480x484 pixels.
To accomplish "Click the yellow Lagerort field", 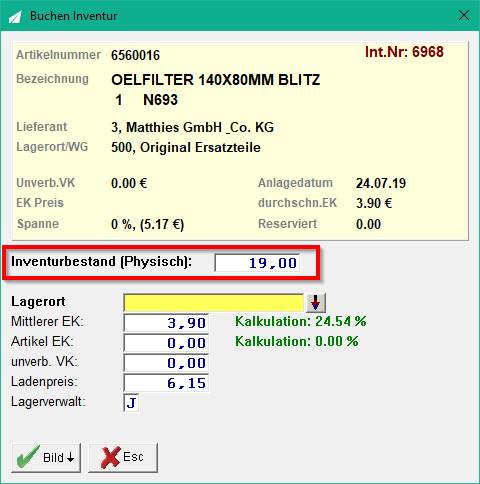I will coord(214,303).
